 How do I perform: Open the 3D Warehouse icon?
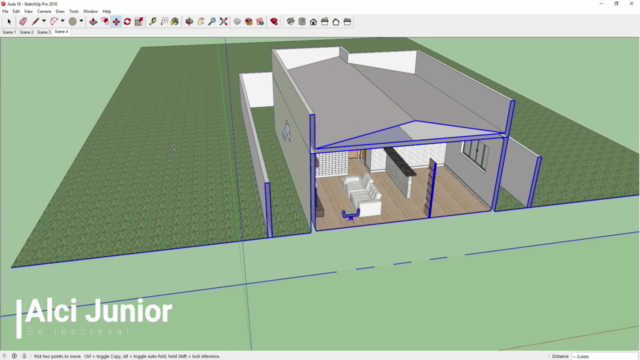(237, 22)
